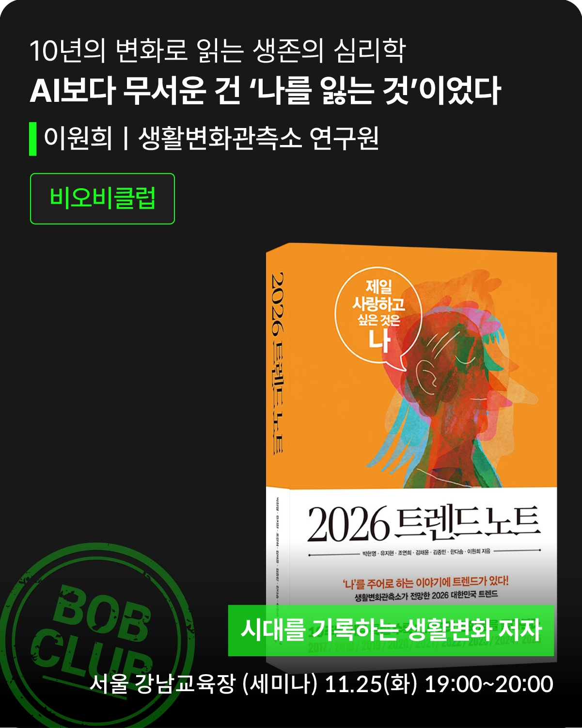Click the orange tagline '나'를 주어로 하는 이야기에 트렌드가 있다!

[425, 582]
